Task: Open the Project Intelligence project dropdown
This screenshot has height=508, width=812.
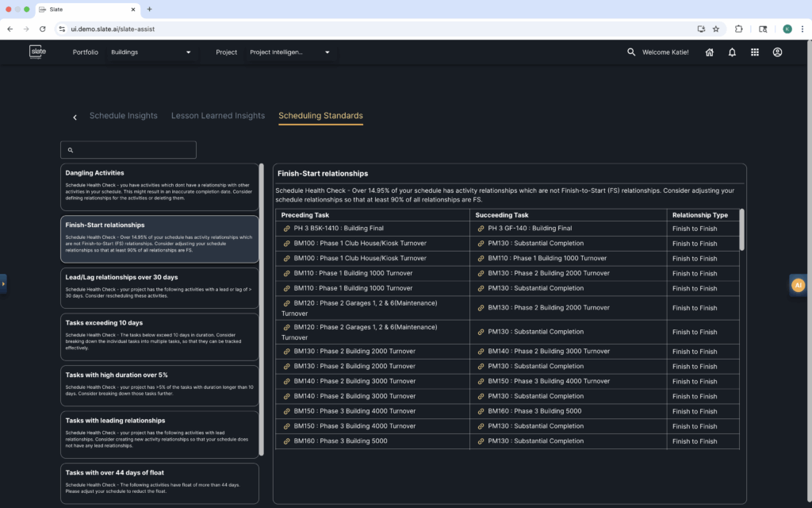Action: pos(290,52)
